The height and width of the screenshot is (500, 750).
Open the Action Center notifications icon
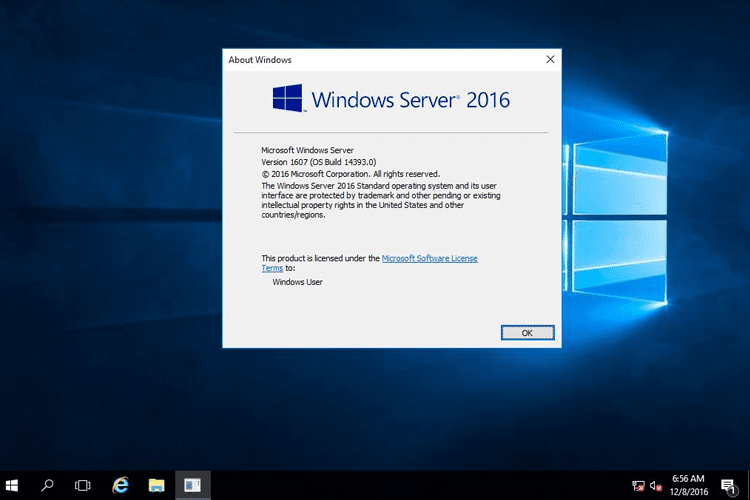(x=729, y=487)
